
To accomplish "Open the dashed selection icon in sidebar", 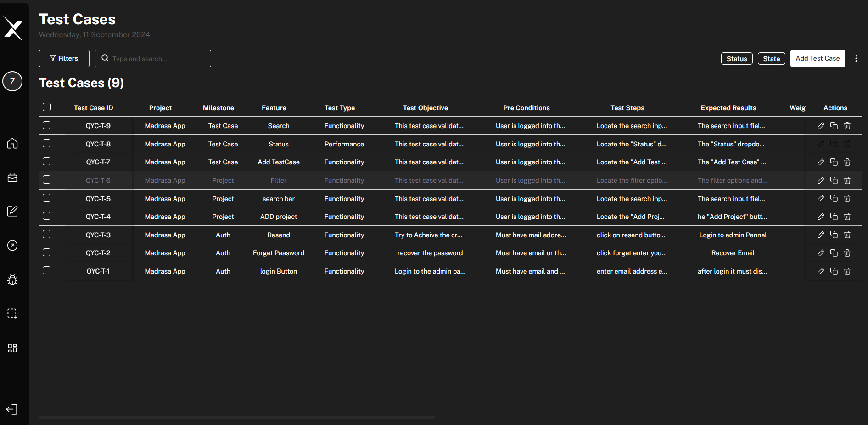I will pos(12,313).
